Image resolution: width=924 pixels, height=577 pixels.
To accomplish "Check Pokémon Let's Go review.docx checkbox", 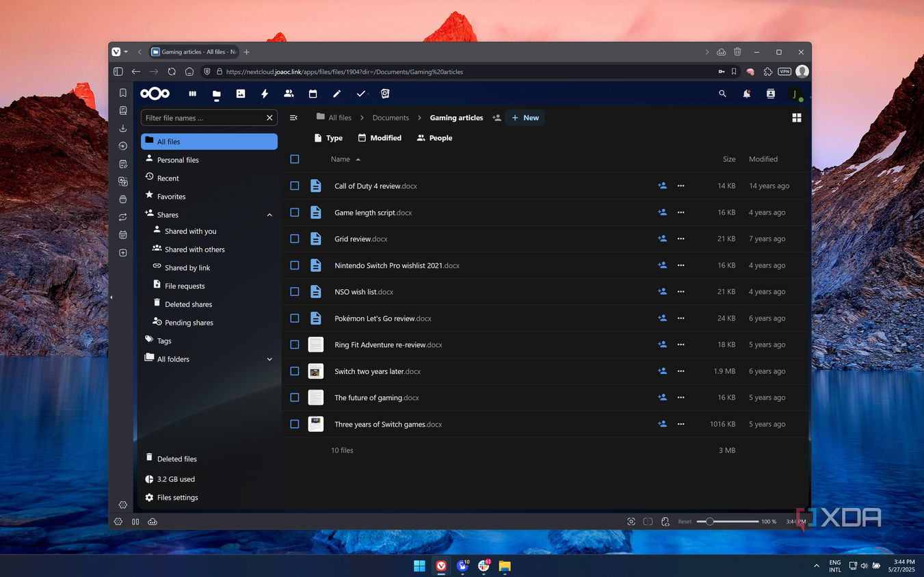I will coord(295,318).
